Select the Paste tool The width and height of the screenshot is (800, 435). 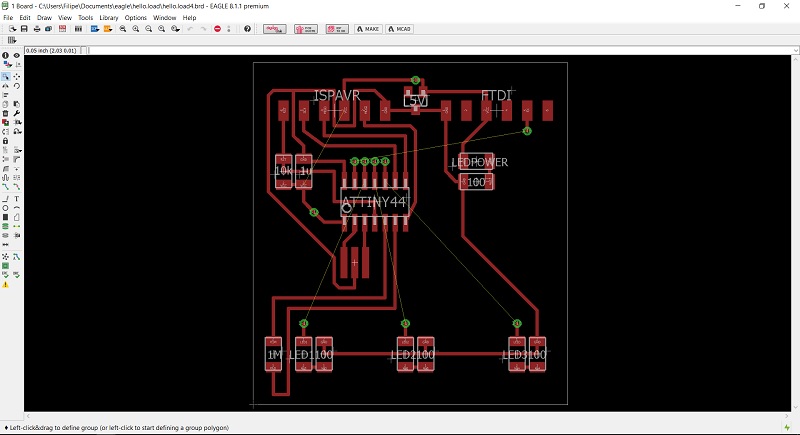[17, 104]
